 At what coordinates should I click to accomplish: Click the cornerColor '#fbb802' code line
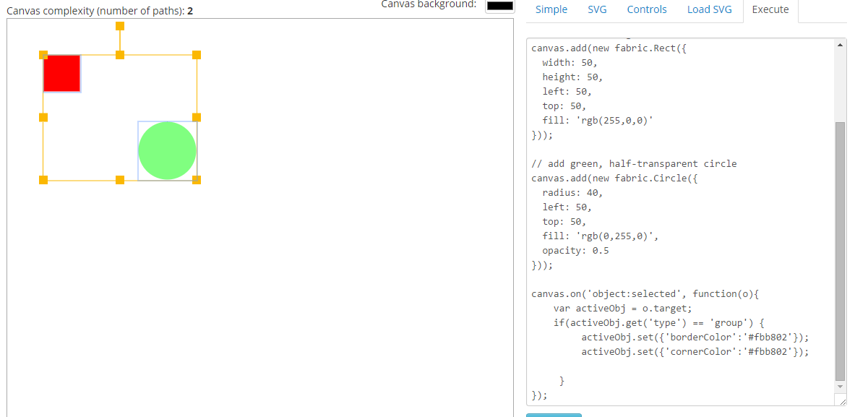695,352
